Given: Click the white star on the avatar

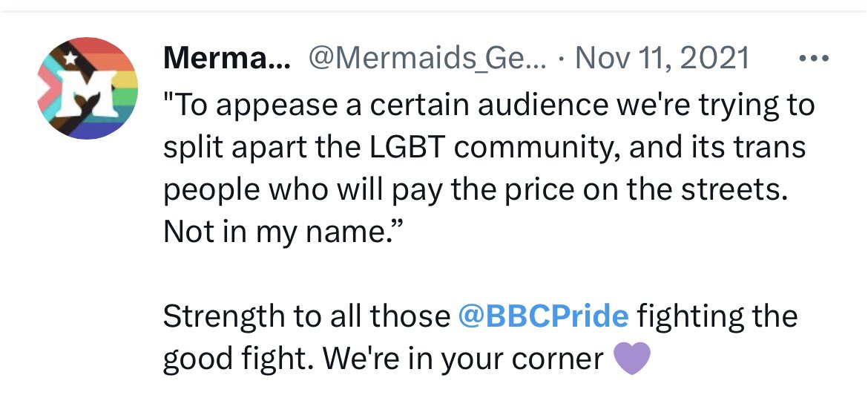Looking at the screenshot, I should pos(71,57).
